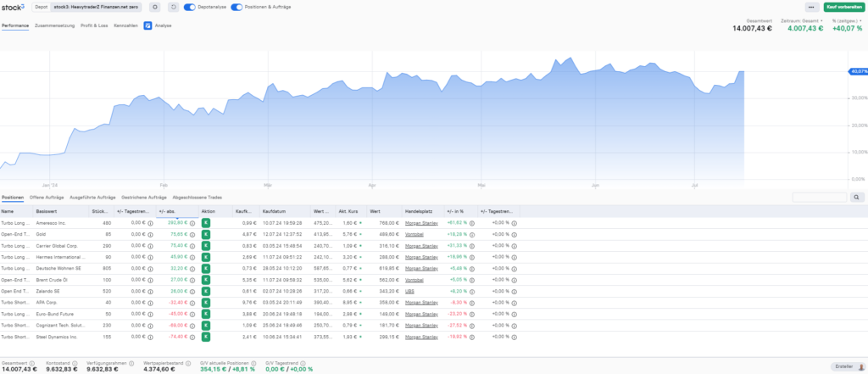Toggle the Depotanalyse switch

click(190, 7)
